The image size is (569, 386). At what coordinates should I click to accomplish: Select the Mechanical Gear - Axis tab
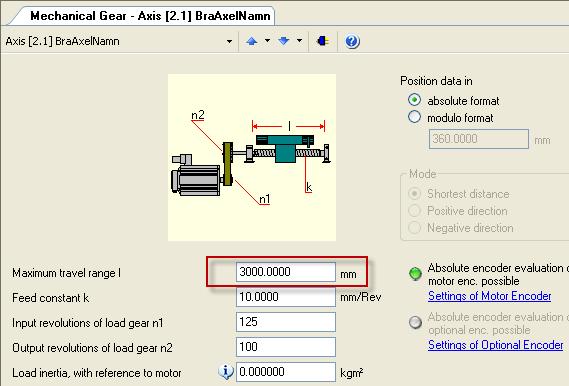[x=150, y=16]
